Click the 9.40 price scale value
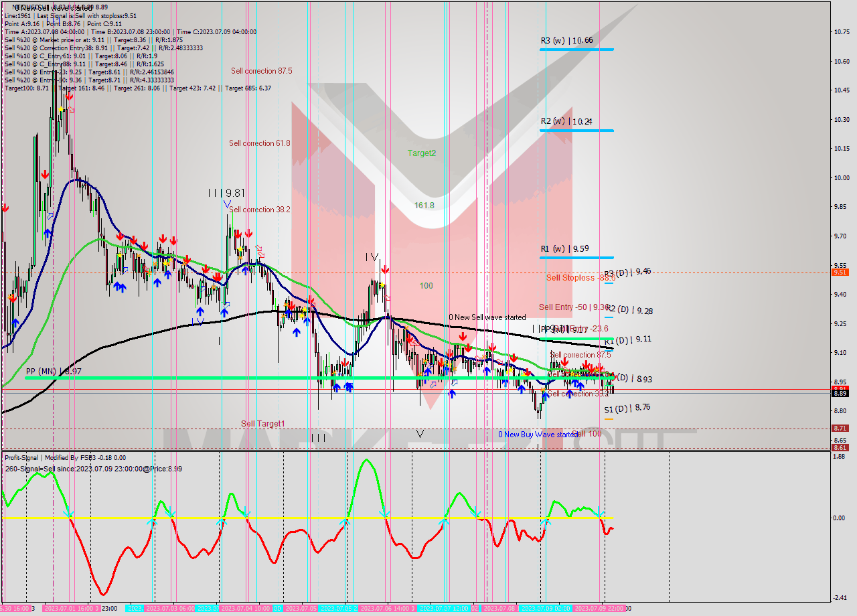 [x=840, y=294]
